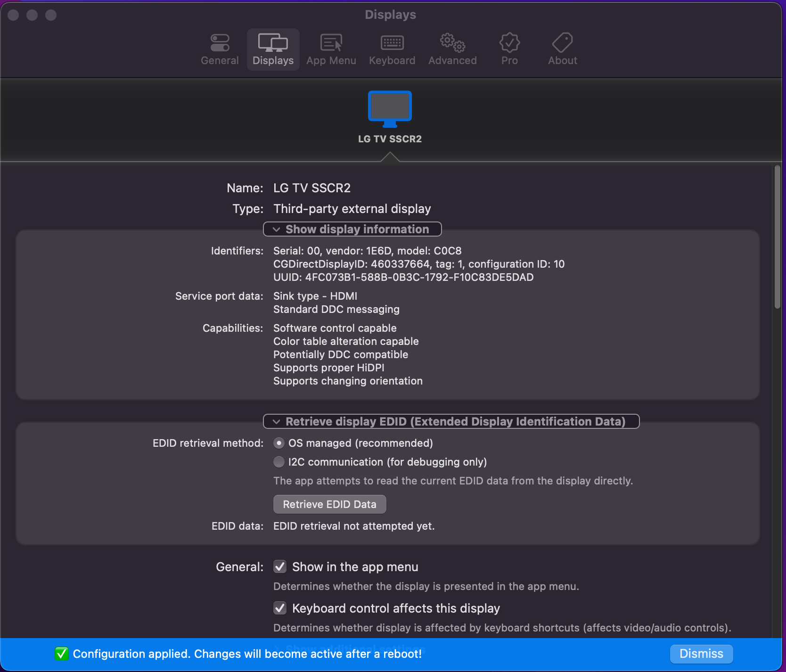Click the 'Serial: 00, vendor: 1E6D' line
Viewport: 786px width, 672px height.
(368, 251)
